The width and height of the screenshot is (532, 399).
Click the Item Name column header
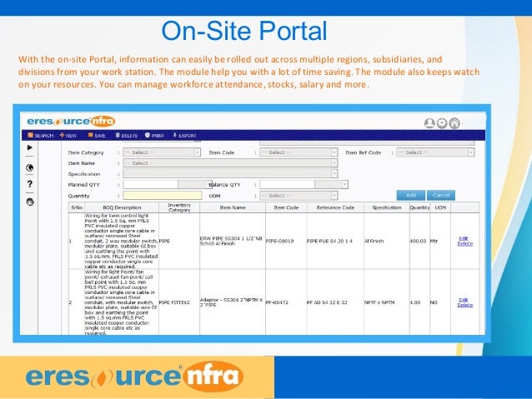[233, 207]
